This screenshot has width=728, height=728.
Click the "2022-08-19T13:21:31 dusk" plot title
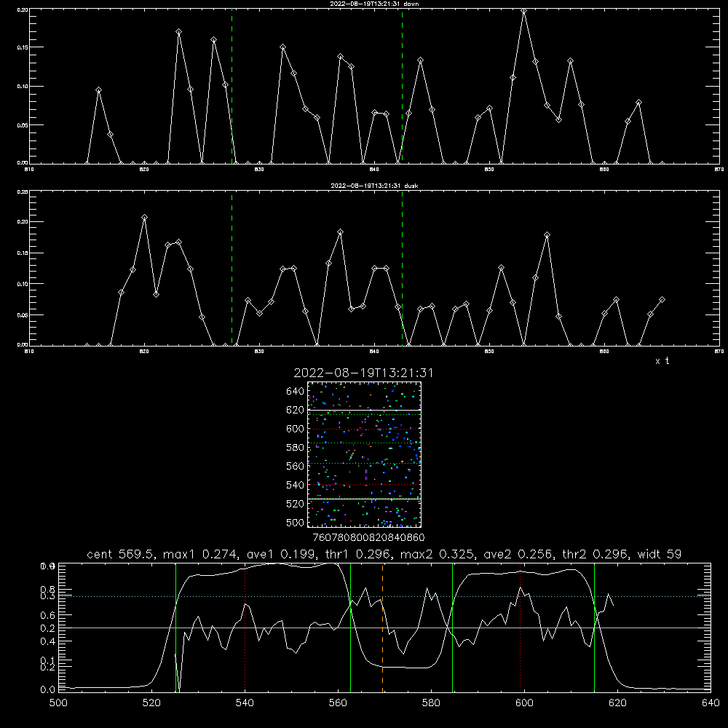coord(374,186)
